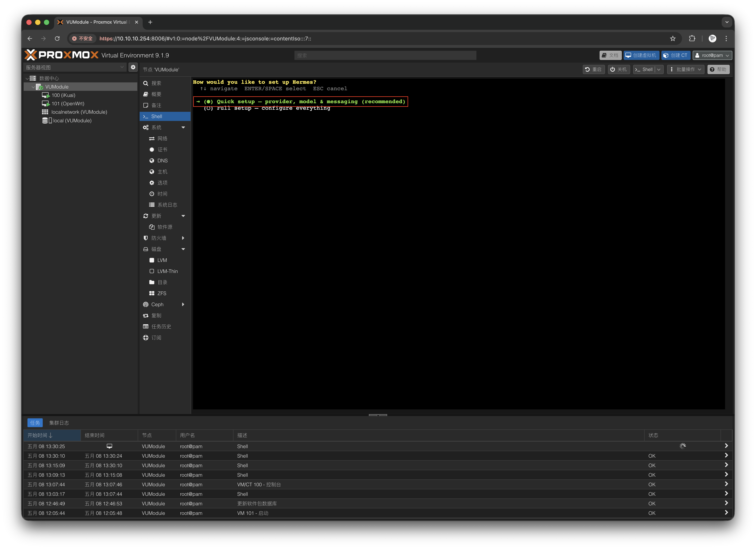Switch to the 集群日志 tab
756x549 pixels.
(x=59, y=423)
